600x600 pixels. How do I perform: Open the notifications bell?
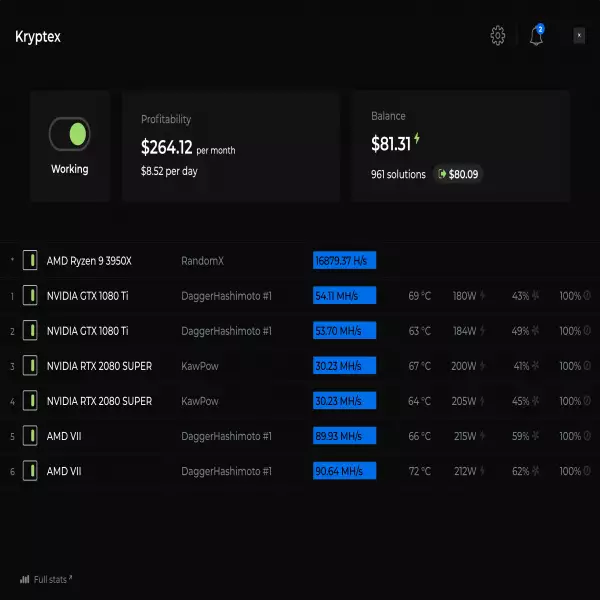coord(537,37)
